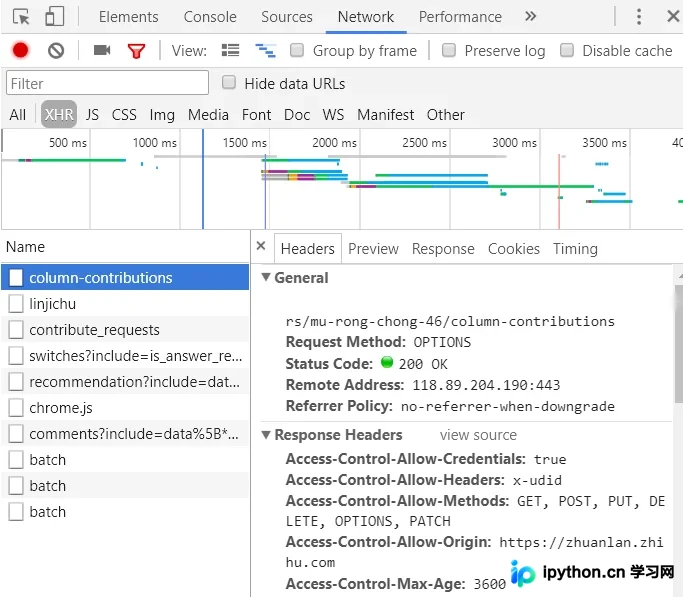This screenshot has height=597, width=683.
Task: Switch to the Preview details tab
Action: (x=373, y=249)
